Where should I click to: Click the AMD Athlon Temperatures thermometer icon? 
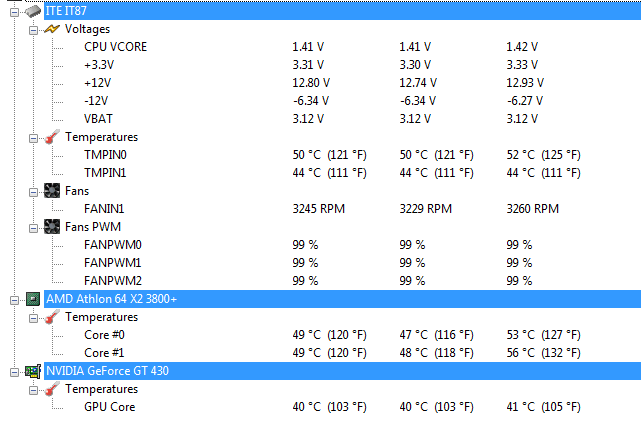tap(52, 317)
